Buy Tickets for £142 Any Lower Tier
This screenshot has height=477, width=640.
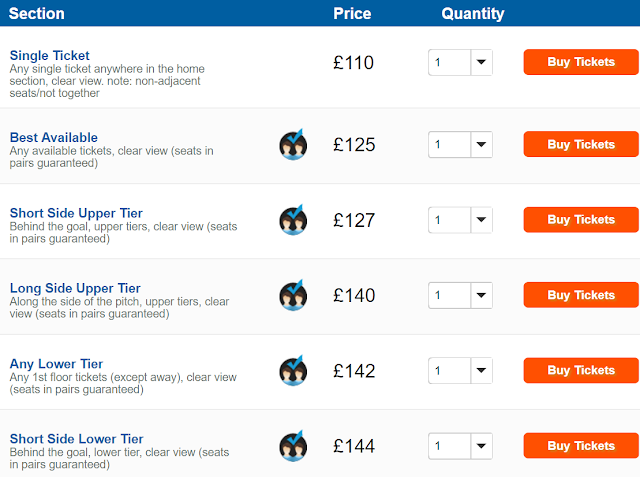(581, 370)
